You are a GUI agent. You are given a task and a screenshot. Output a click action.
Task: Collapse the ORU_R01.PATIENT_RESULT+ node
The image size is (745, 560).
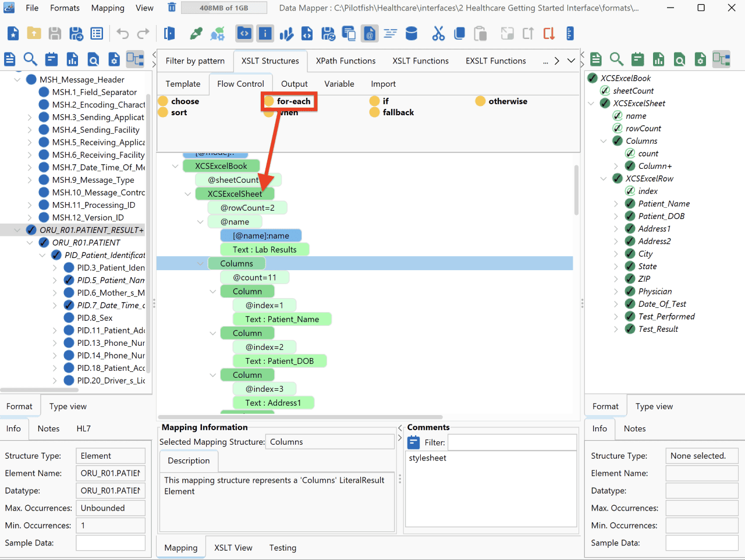click(x=17, y=231)
